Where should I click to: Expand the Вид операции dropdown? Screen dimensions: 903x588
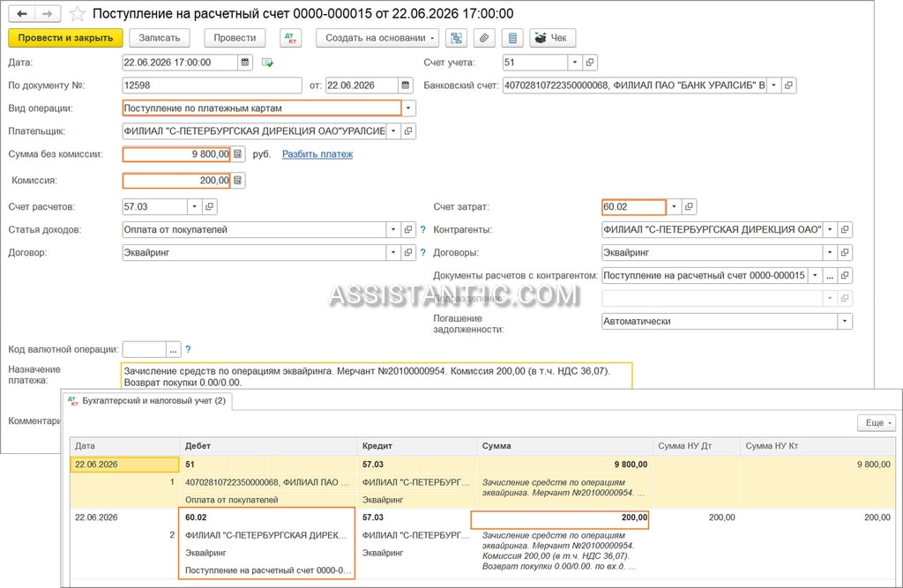408,108
